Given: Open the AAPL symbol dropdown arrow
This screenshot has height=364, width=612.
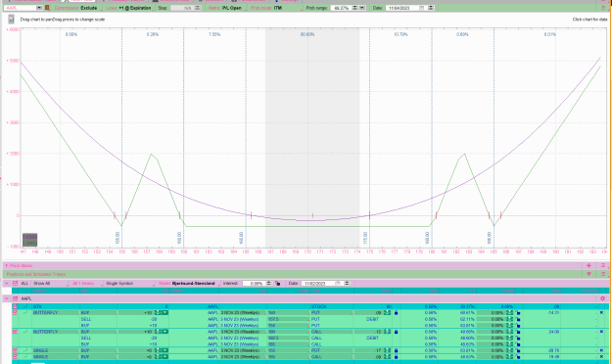Looking at the screenshot, I should click(x=39, y=8).
